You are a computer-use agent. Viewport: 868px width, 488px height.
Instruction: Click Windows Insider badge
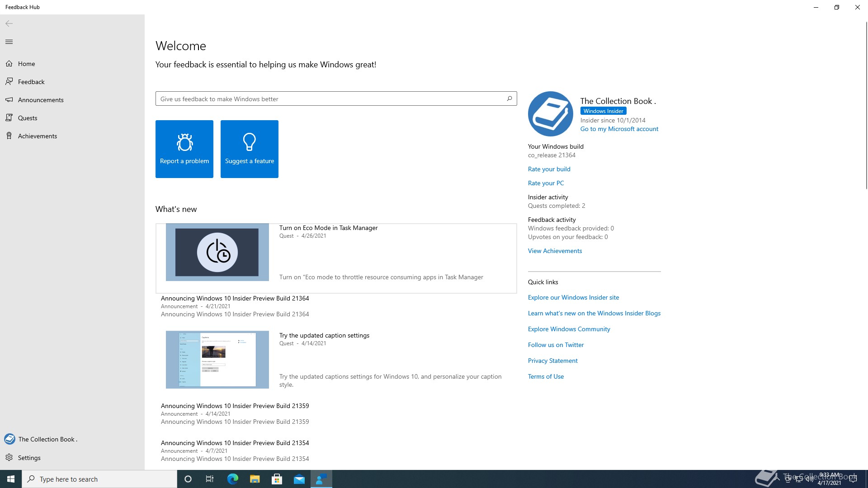pyautogui.click(x=603, y=111)
